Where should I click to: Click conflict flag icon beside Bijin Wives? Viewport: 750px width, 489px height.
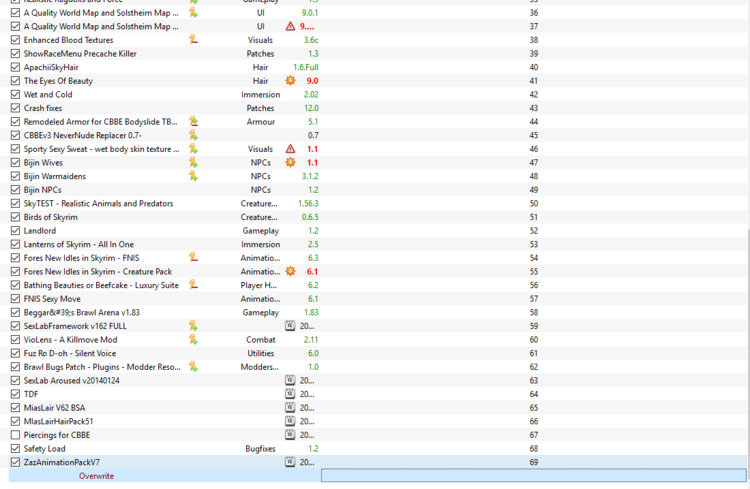[193, 163]
